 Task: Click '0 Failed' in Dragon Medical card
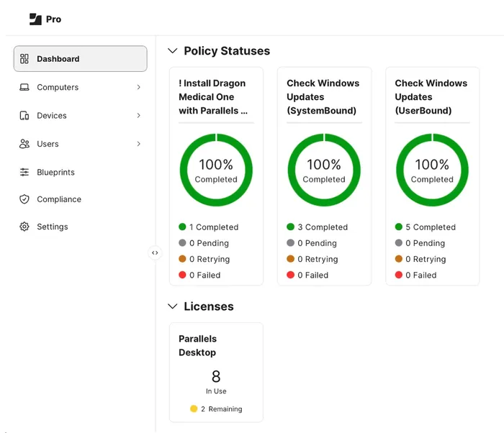click(x=205, y=275)
